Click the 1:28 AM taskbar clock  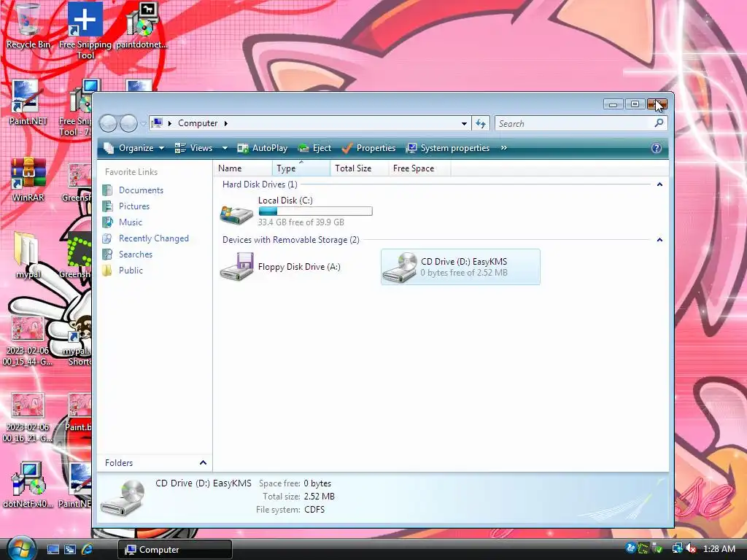click(x=719, y=549)
